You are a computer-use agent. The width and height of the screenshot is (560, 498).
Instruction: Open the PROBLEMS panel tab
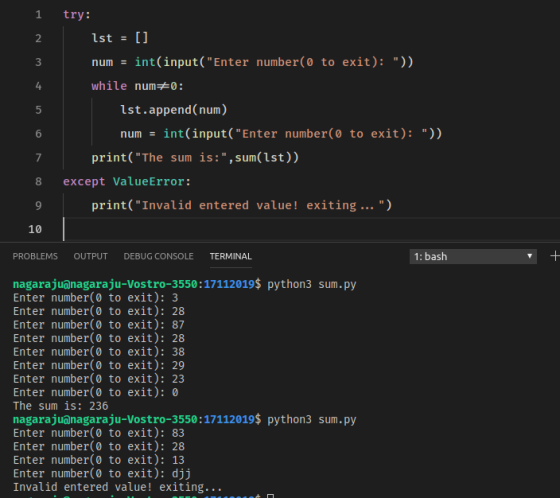tap(35, 256)
